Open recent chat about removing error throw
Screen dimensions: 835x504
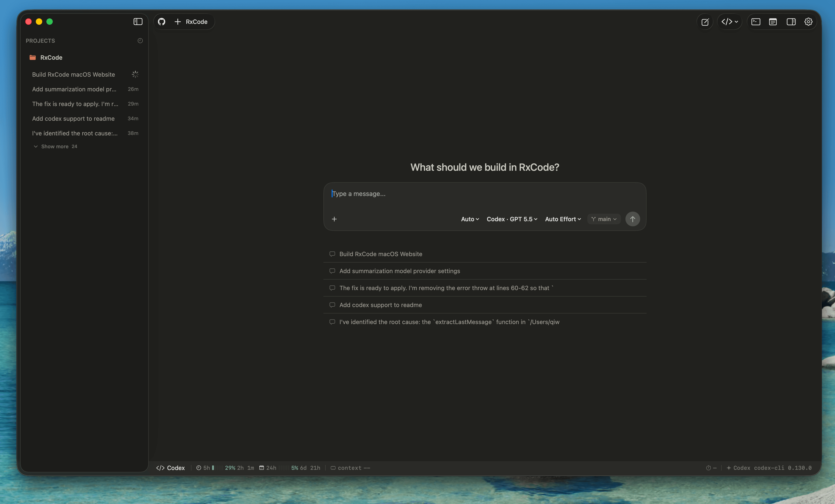(485, 288)
